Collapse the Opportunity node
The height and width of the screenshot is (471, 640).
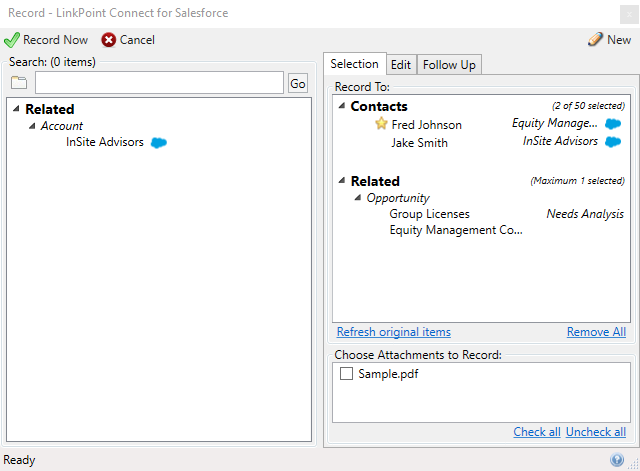coord(358,198)
